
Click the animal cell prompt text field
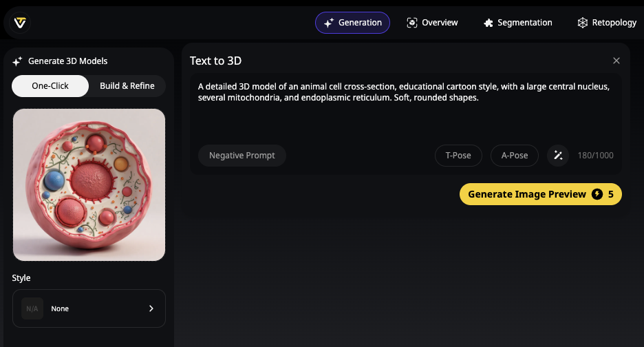405,107
